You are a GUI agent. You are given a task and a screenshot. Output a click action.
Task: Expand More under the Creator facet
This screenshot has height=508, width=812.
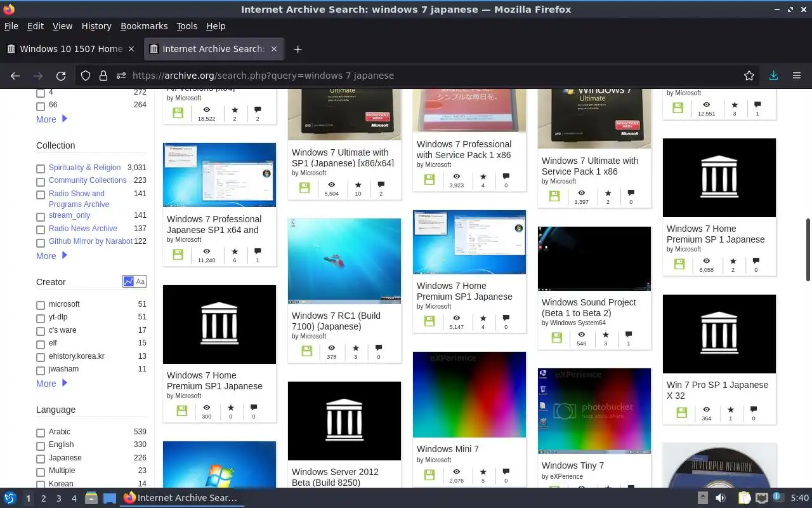tap(51, 384)
